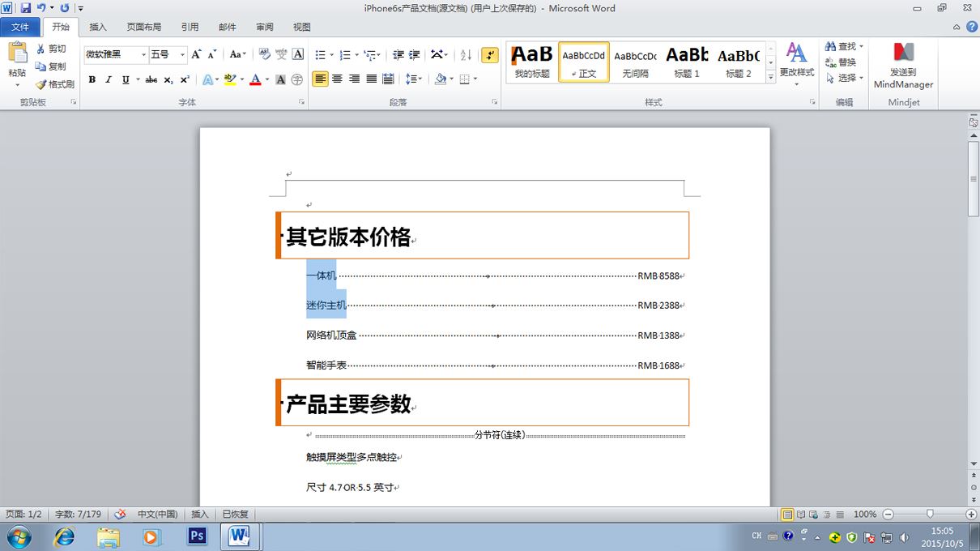
Task: Click the distributed alignment icon
Action: tap(388, 79)
